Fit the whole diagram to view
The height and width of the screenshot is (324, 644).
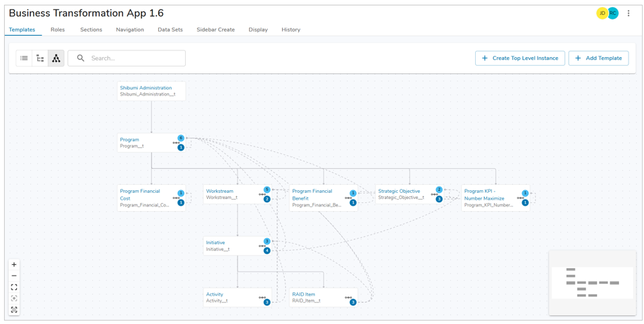14,287
